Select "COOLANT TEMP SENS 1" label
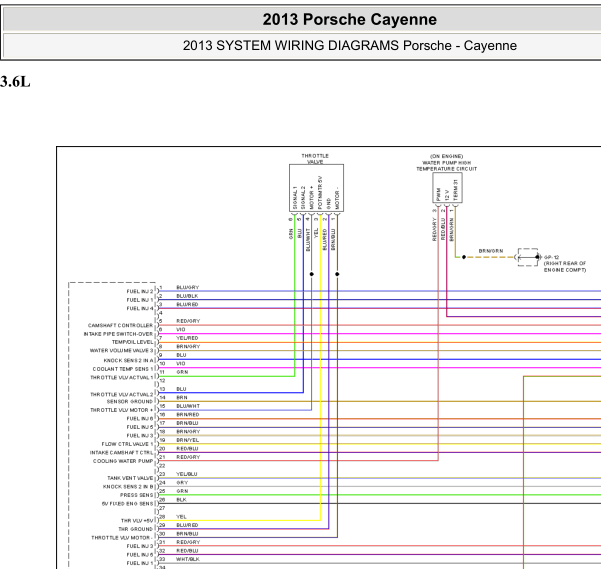This screenshot has width=601, height=569. (x=123, y=369)
